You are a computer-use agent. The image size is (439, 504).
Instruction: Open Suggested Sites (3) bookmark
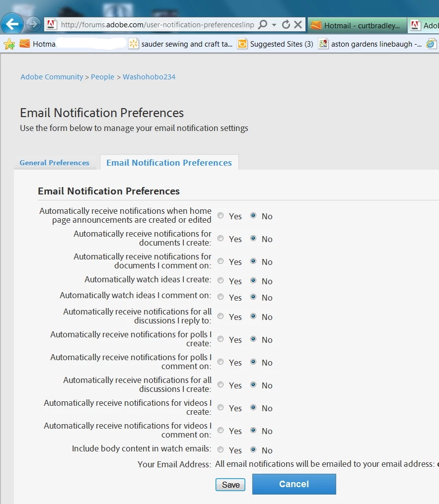tap(275, 44)
